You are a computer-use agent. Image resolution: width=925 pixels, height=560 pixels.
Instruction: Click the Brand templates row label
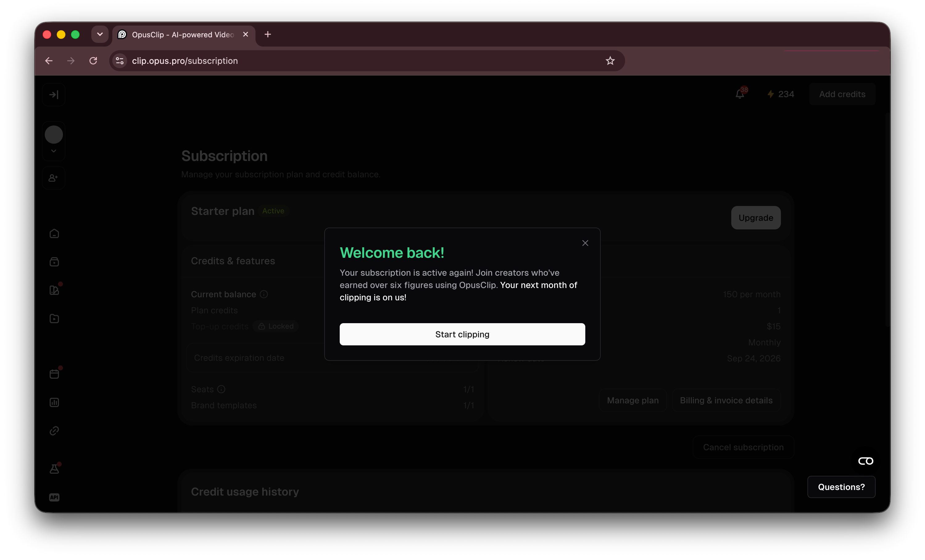point(224,406)
